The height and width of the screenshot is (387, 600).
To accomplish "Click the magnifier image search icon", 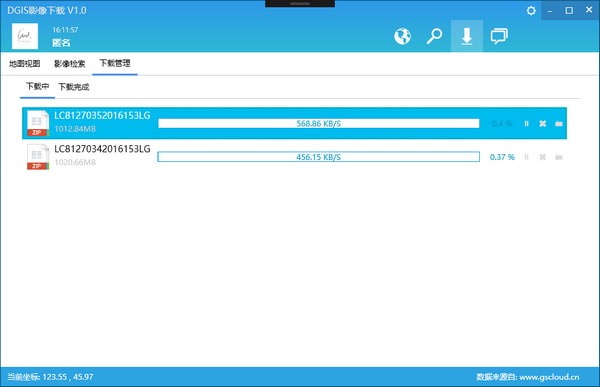I will pyautogui.click(x=434, y=36).
